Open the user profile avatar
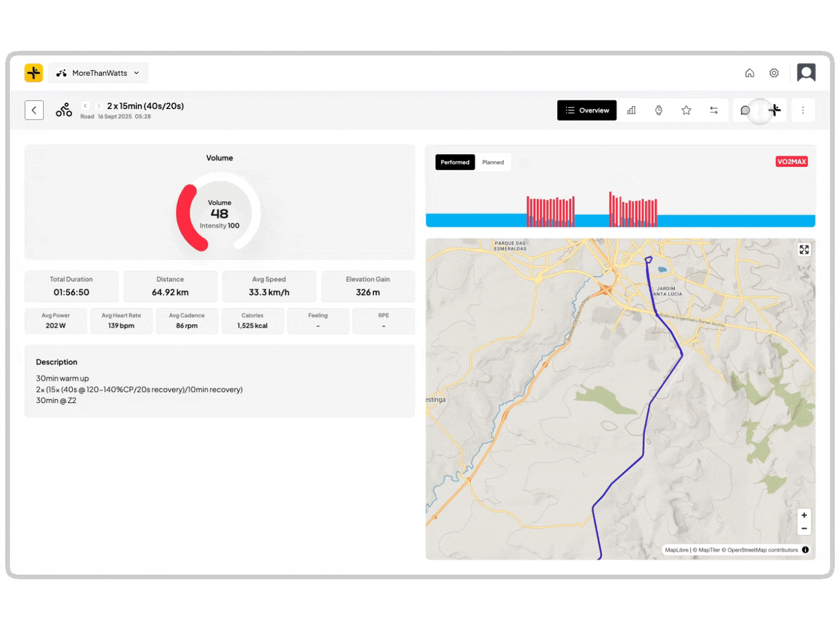 (806, 73)
